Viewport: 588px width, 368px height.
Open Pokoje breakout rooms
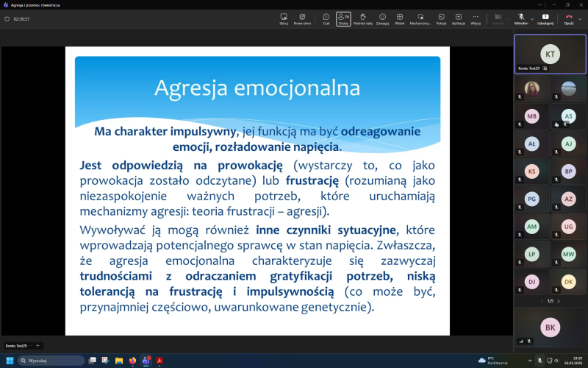tap(441, 18)
